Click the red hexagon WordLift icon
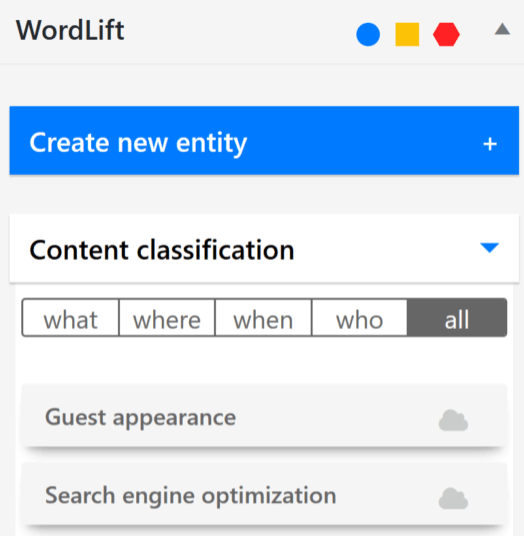Viewport: 524px width, 536px height. (x=446, y=34)
